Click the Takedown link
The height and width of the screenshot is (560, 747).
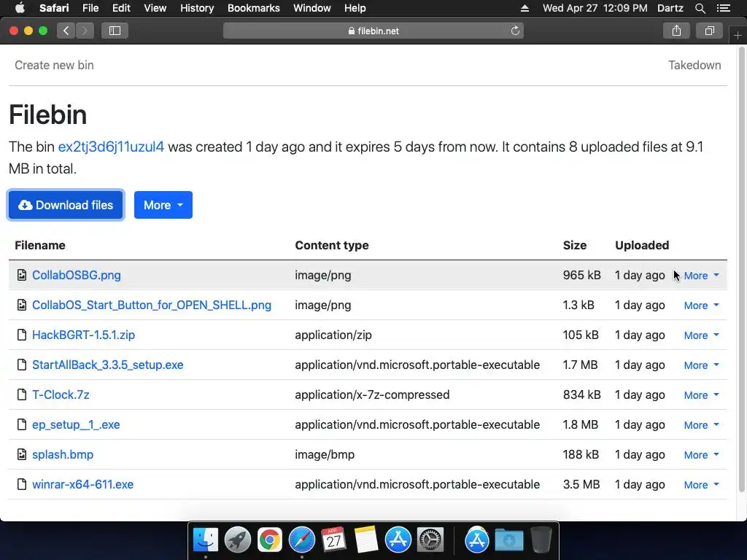[x=694, y=65]
